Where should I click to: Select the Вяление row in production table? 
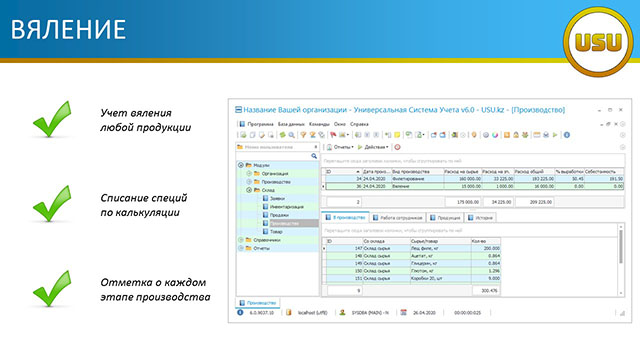tap(473, 186)
